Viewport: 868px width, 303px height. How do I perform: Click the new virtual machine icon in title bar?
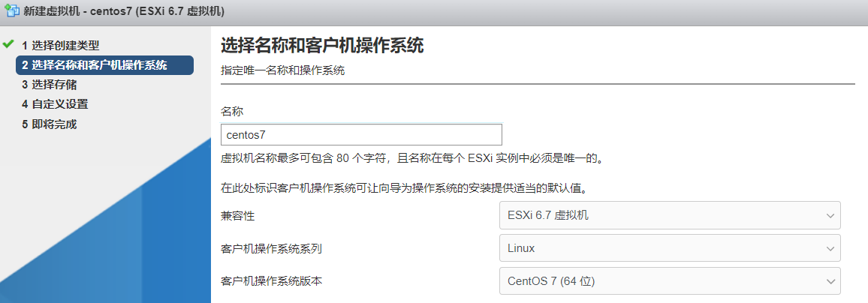tap(9, 11)
